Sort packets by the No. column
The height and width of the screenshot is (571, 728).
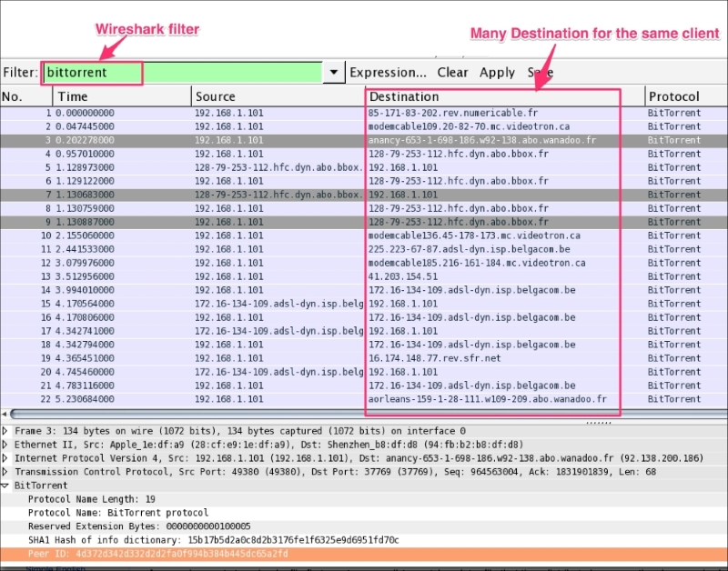(26, 96)
